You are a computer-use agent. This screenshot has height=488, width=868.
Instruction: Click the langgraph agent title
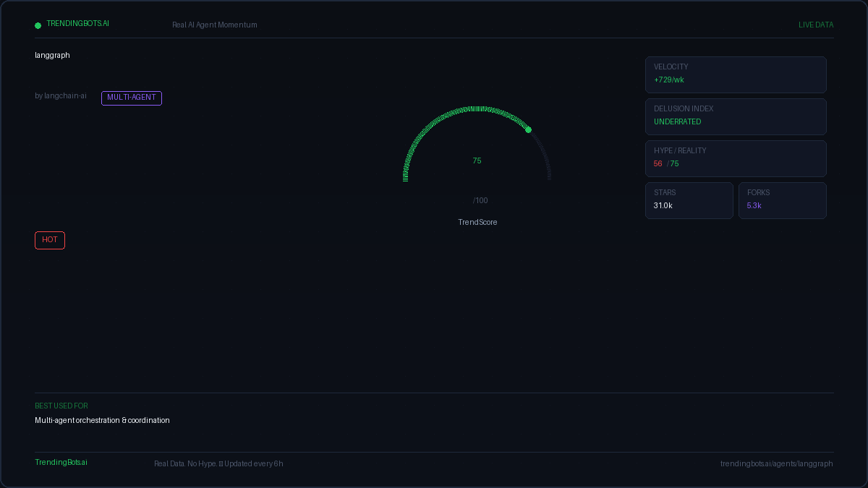pos(52,55)
